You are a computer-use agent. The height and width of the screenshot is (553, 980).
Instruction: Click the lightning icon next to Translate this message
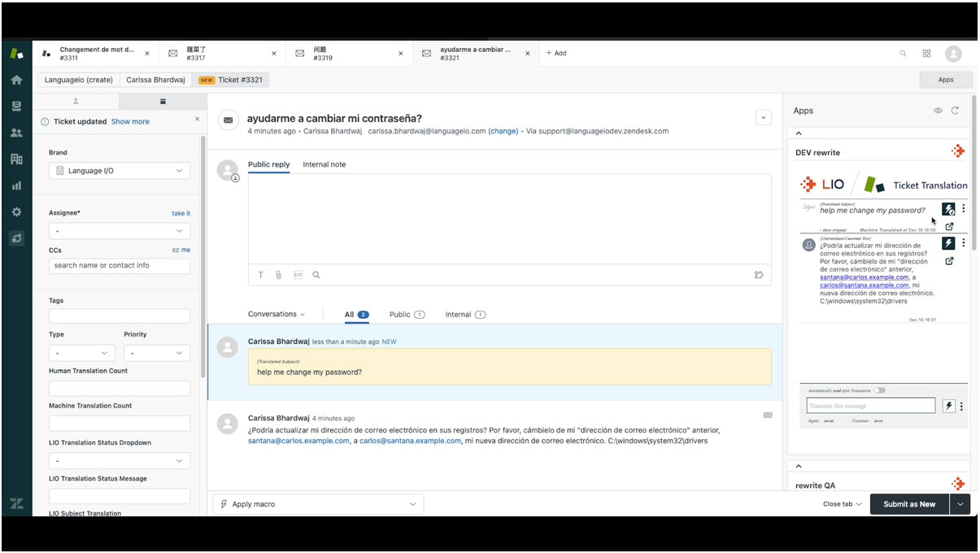click(948, 406)
